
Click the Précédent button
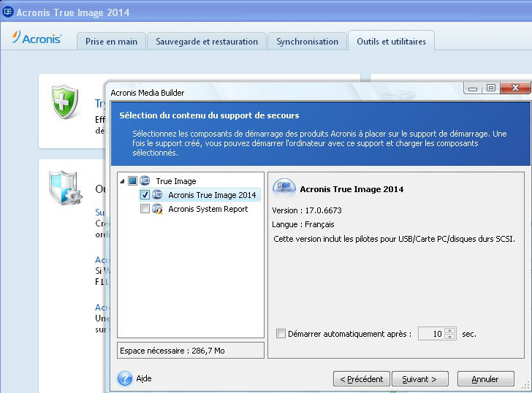[361, 379]
